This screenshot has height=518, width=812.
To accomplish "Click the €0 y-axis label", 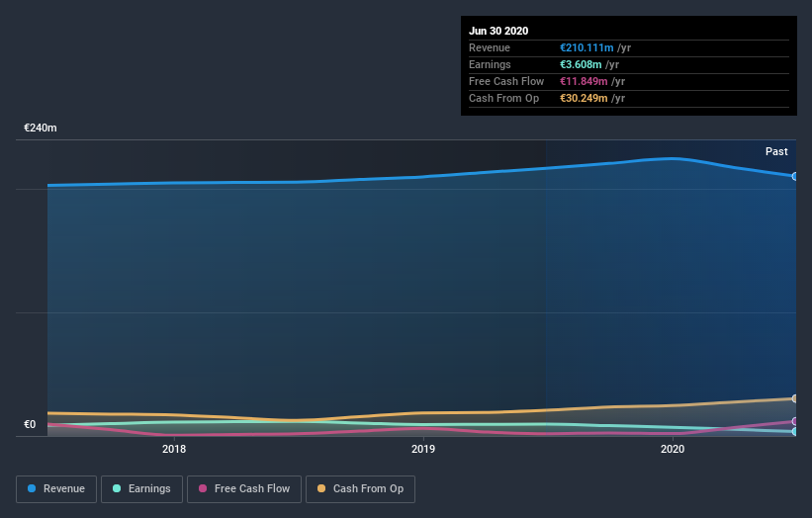I will 30,424.
